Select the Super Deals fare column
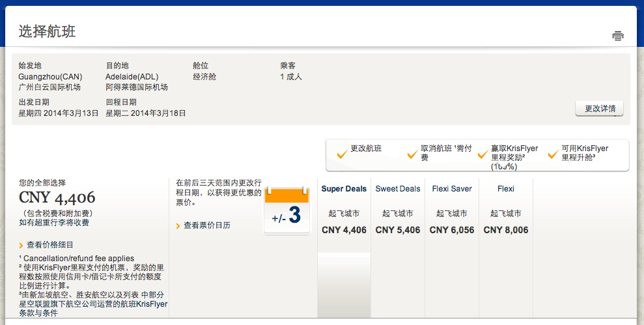Screen dimensions: 644x325 (344, 189)
